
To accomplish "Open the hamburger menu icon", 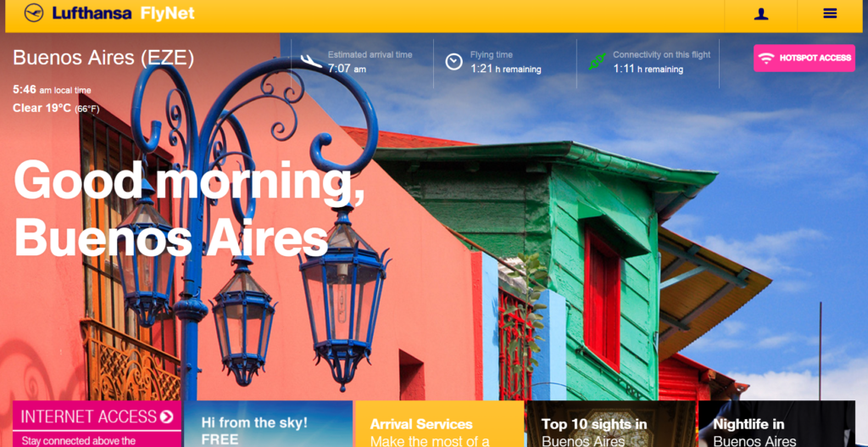I will click(x=830, y=14).
